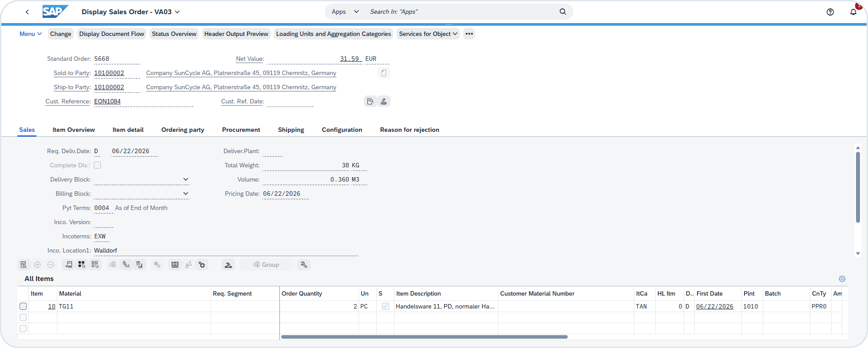This screenshot has width=868, height=348.
Task: Click the display header details document icon
Action: point(370,101)
